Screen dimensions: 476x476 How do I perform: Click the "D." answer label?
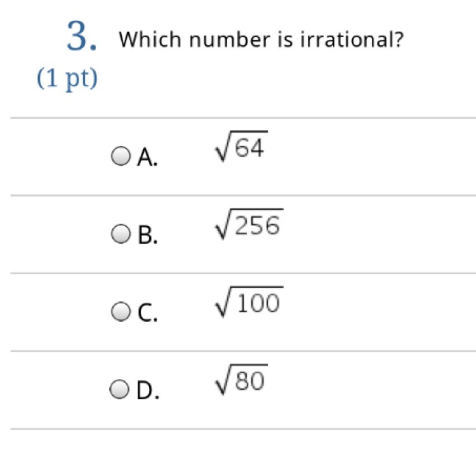click(x=148, y=390)
